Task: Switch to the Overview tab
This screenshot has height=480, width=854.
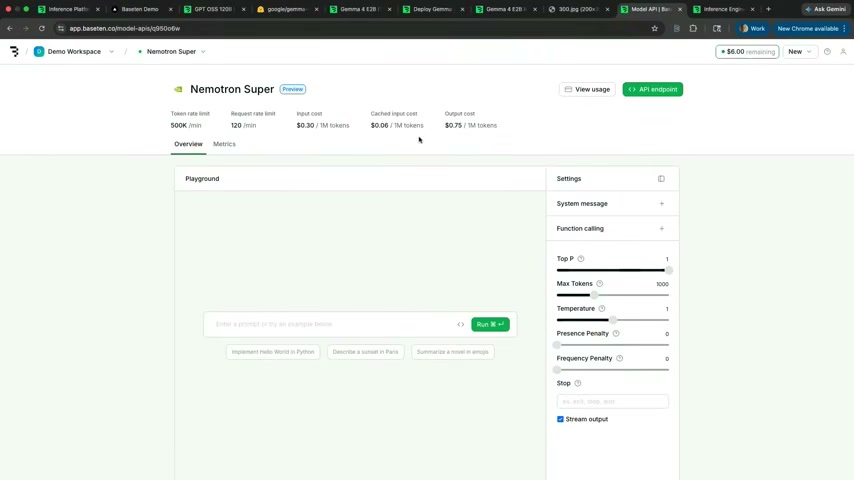Action: [188, 144]
